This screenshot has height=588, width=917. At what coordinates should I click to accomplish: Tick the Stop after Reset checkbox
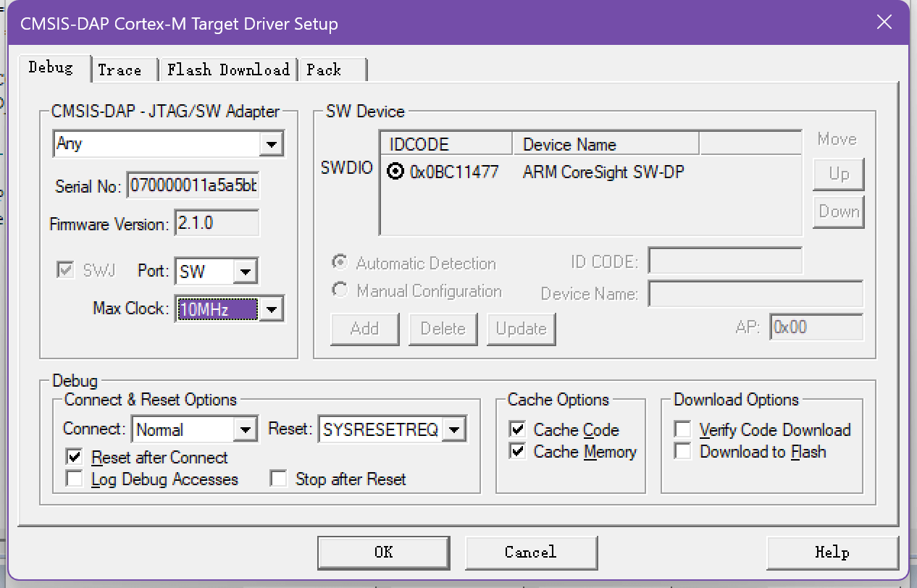click(279, 479)
